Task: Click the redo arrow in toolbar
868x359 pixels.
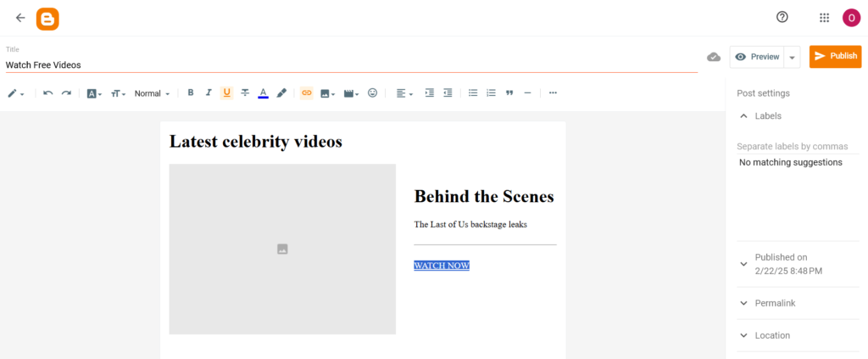Action: (66, 93)
